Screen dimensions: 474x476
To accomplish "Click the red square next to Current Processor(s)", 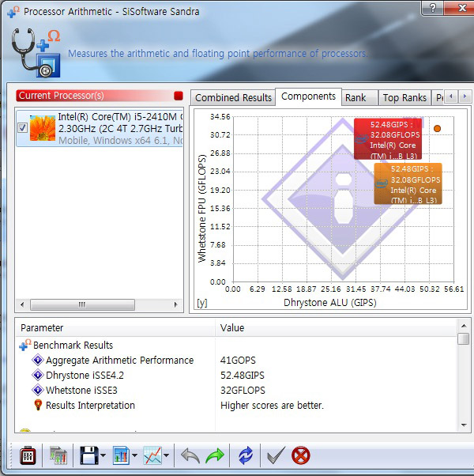I will [x=179, y=96].
